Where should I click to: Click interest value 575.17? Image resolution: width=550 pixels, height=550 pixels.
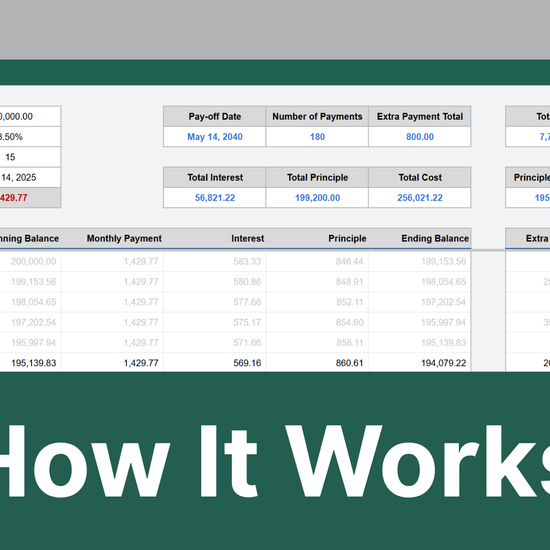point(247,322)
